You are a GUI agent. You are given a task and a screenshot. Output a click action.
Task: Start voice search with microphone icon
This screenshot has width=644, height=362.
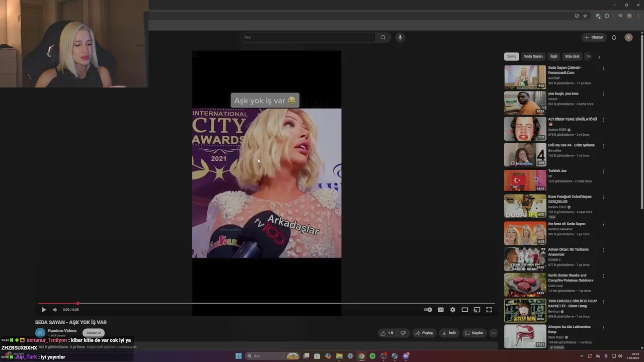[x=400, y=37]
